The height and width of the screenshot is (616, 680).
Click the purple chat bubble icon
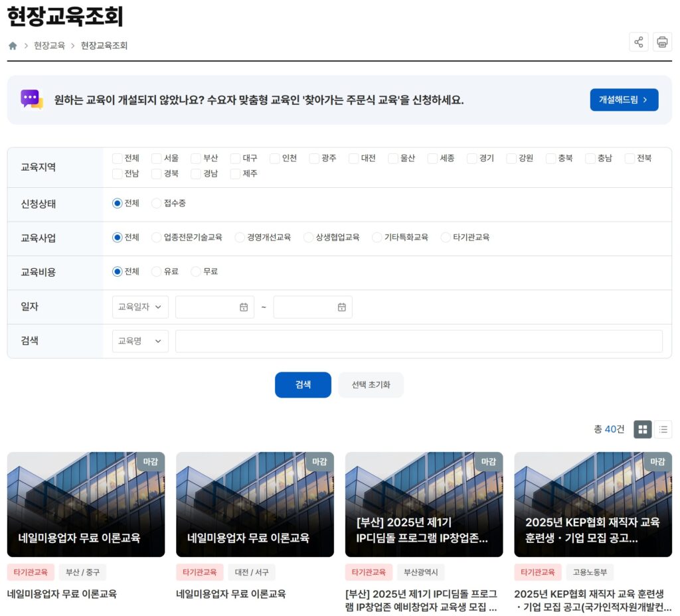pyautogui.click(x=32, y=100)
